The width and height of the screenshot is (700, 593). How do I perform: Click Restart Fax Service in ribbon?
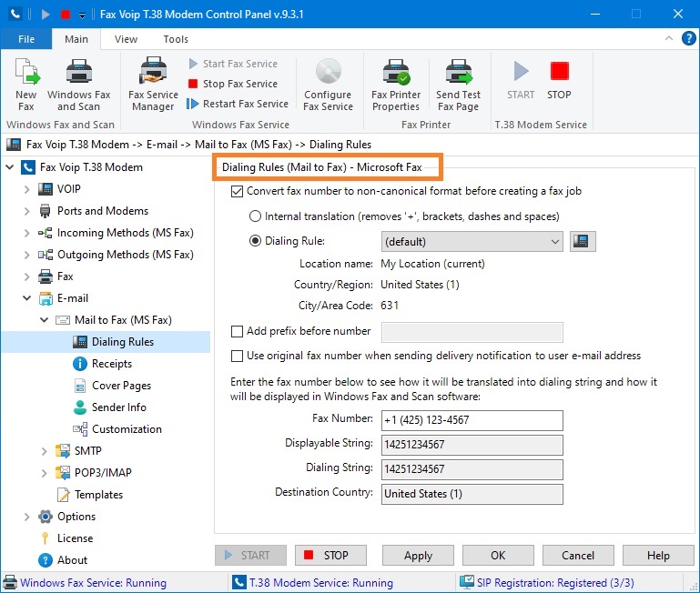click(238, 104)
